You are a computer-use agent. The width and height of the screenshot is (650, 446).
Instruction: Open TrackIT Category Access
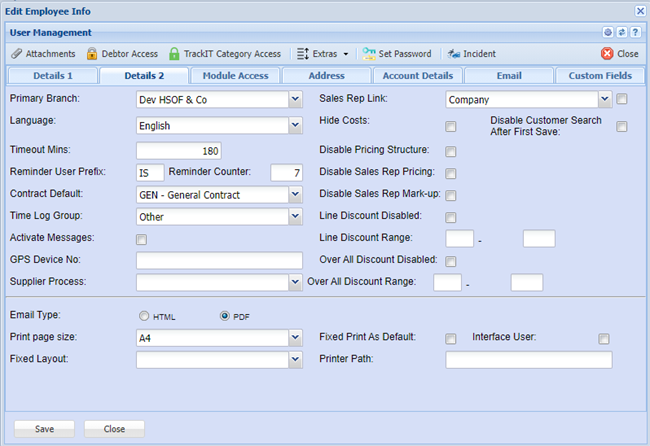coord(224,54)
